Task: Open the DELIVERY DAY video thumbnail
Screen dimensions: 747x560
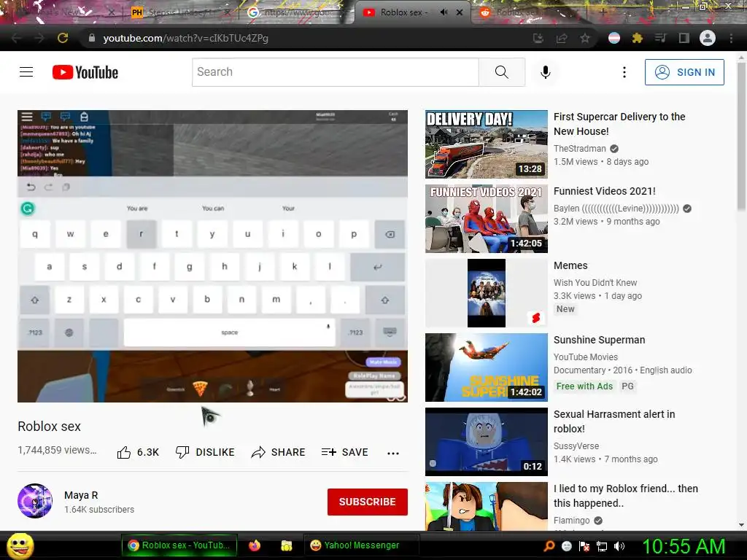Action: (487, 144)
